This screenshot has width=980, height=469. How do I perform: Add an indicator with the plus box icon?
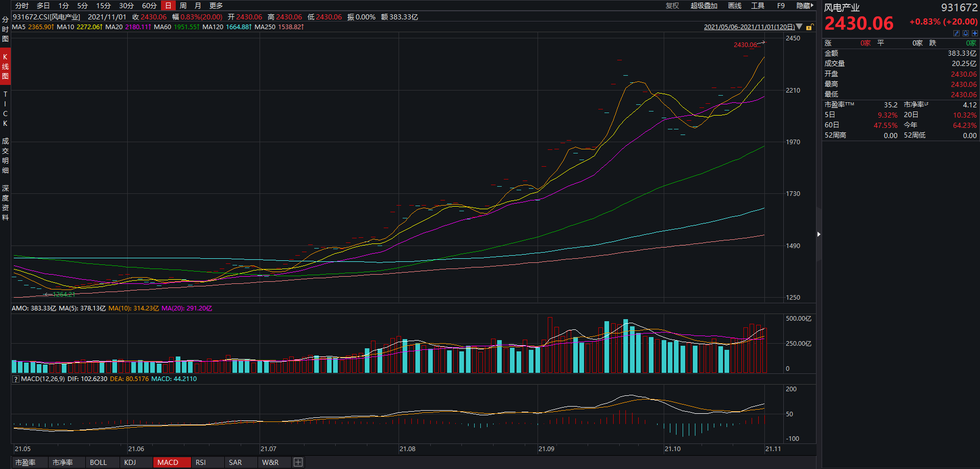[298, 462]
